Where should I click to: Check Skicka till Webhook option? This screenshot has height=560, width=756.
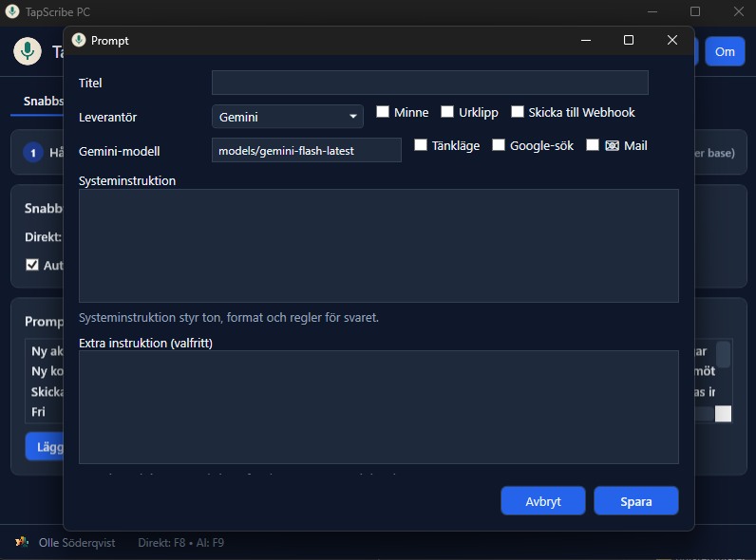(x=518, y=112)
